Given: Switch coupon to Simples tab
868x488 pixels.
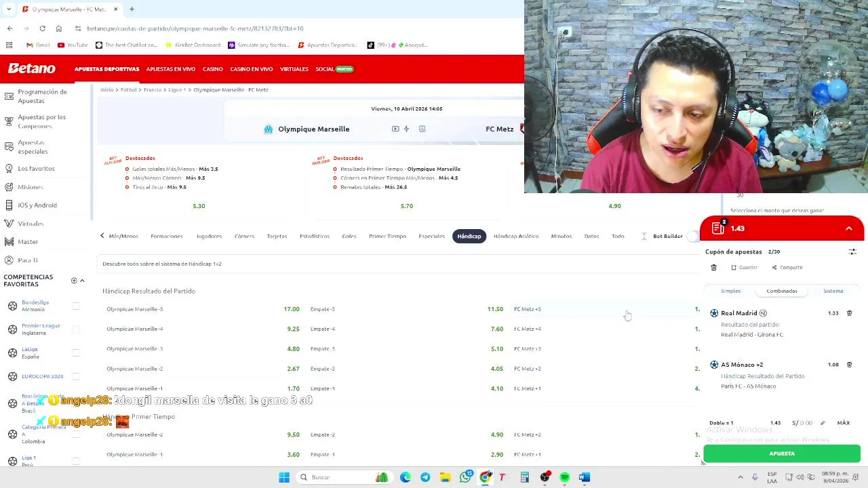Looking at the screenshot, I should 730,291.
